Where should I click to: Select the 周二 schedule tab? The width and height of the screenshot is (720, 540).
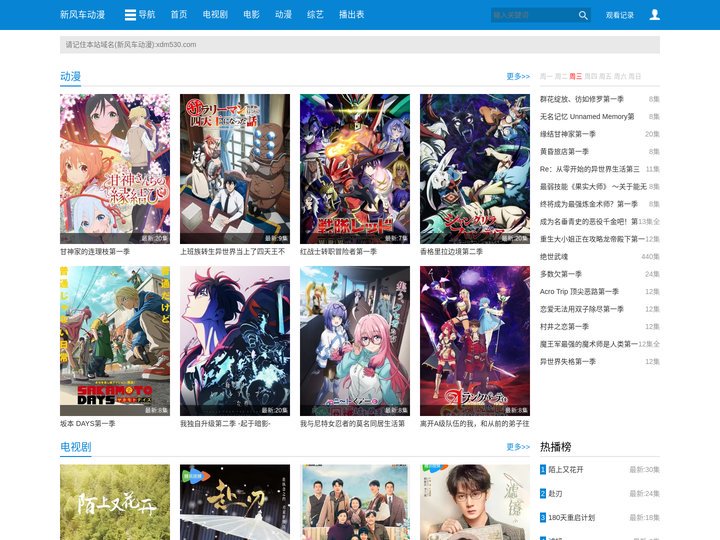[561, 76]
